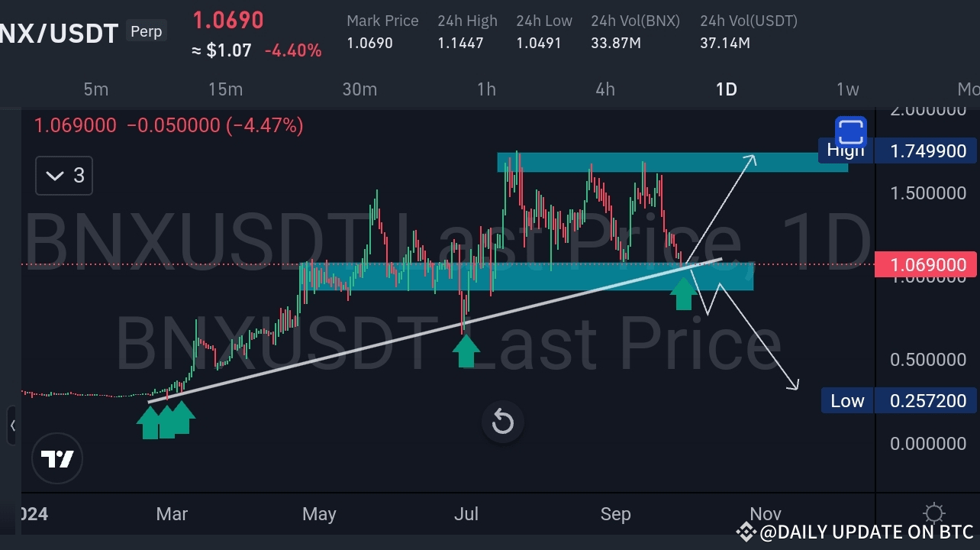Click the TradingView logo icon

[56, 458]
